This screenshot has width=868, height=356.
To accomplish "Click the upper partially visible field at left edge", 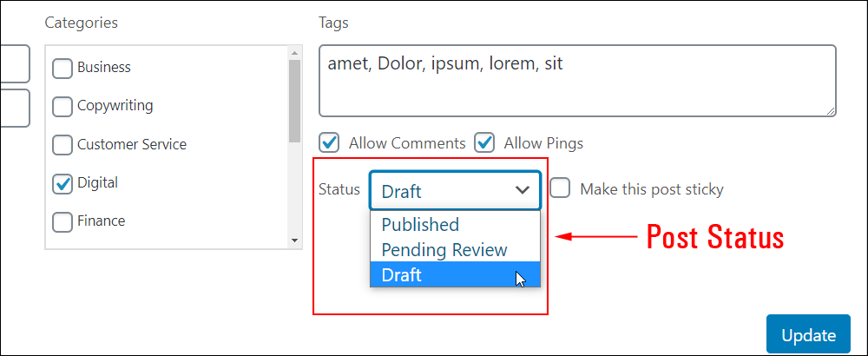I will tap(15, 63).
